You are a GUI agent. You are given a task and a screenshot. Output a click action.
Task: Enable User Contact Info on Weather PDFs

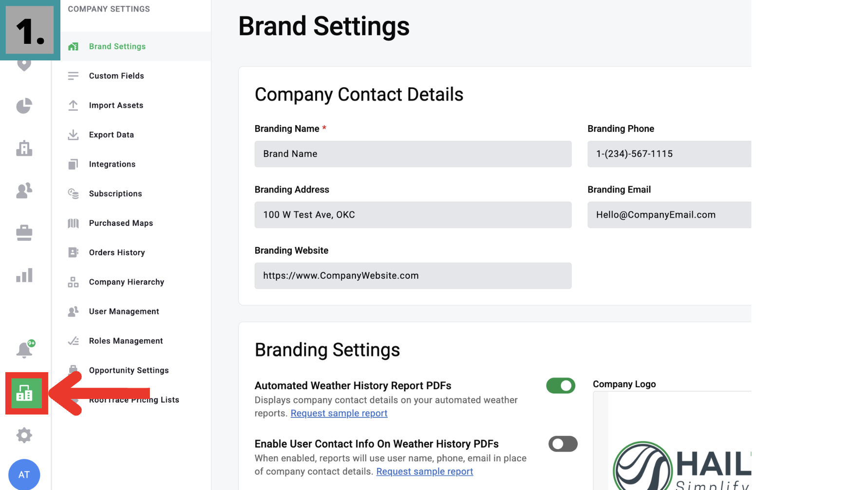(563, 444)
